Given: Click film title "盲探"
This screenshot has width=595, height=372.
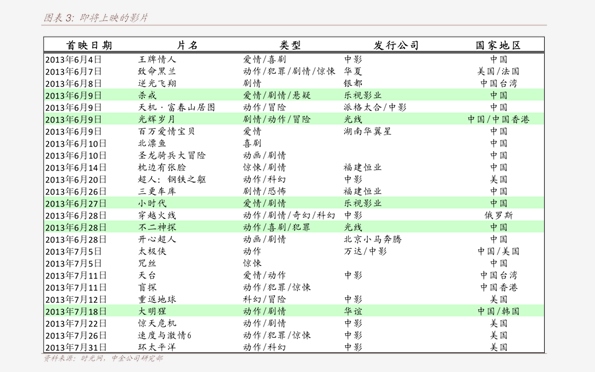Looking at the screenshot, I should (147, 287).
